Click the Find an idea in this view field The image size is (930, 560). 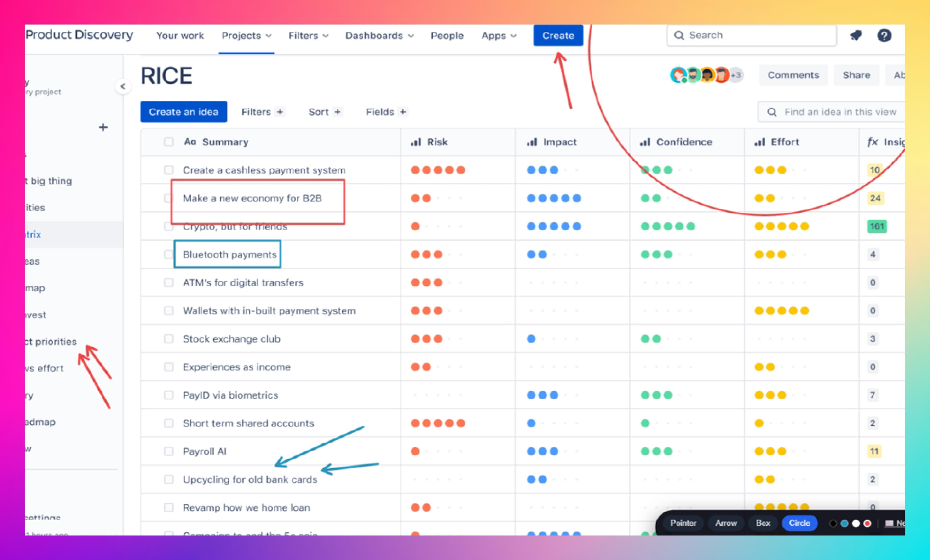tap(831, 112)
